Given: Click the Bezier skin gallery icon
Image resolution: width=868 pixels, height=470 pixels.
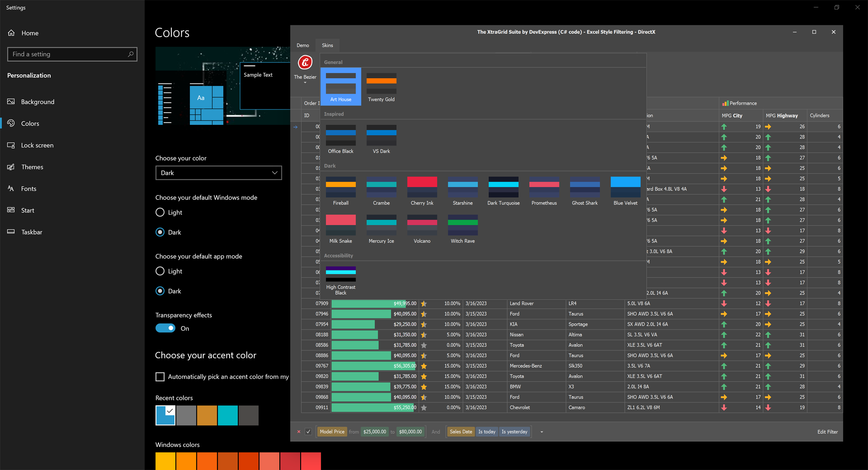Looking at the screenshot, I should pos(305,63).
